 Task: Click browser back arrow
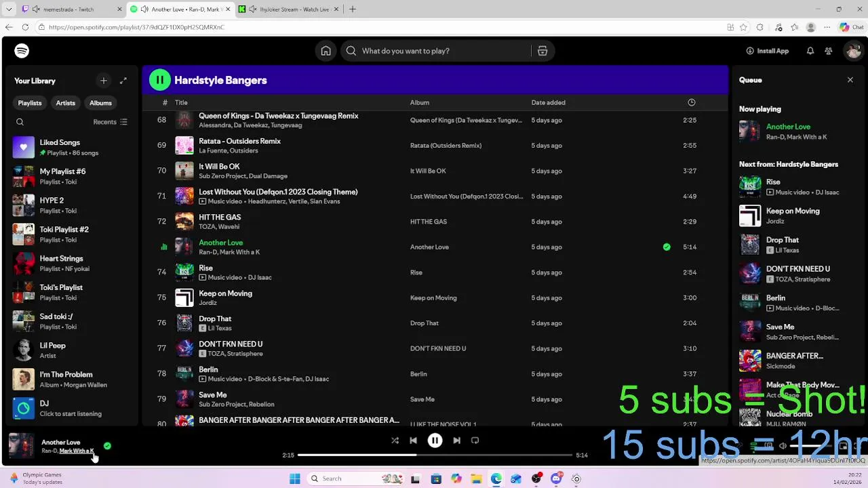(x=9, y=27)
